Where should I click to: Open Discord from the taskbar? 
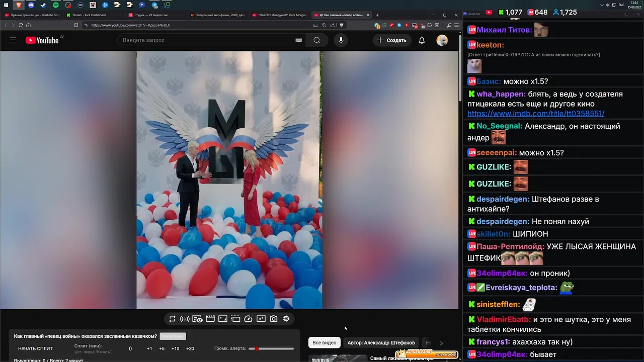(31, 5)
